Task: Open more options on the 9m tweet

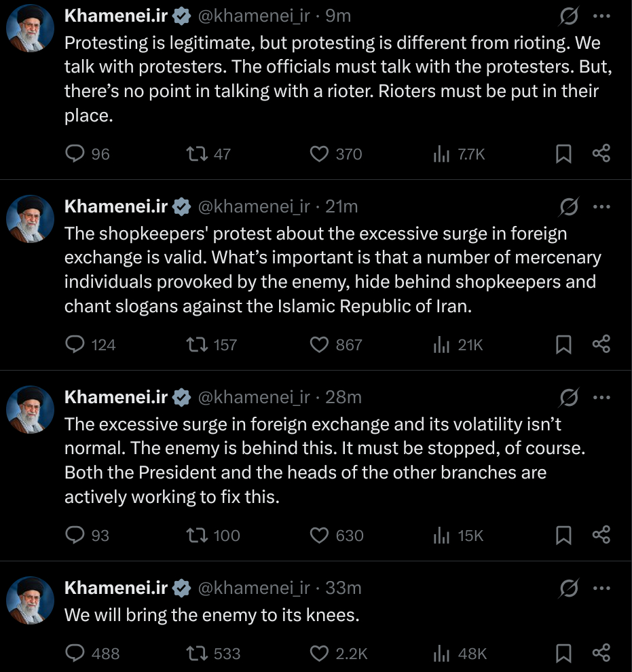Action: click(601, 16)
